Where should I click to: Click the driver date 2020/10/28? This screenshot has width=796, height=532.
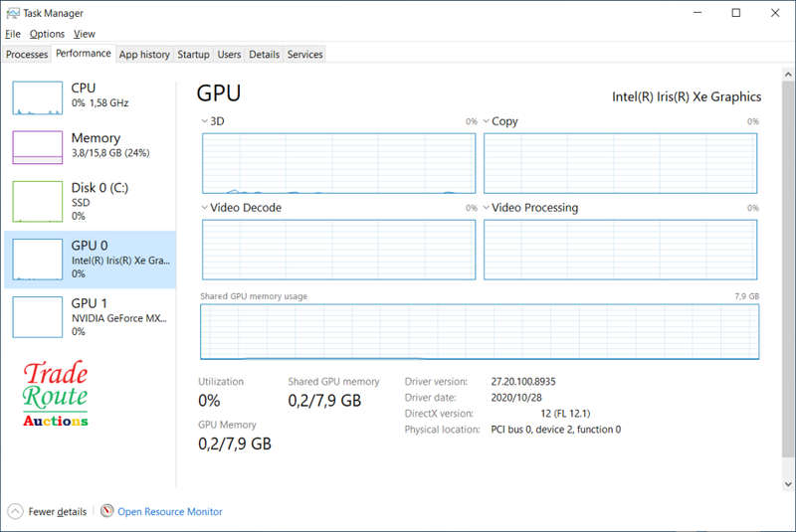pyautogui.click(x=516, y=398)
